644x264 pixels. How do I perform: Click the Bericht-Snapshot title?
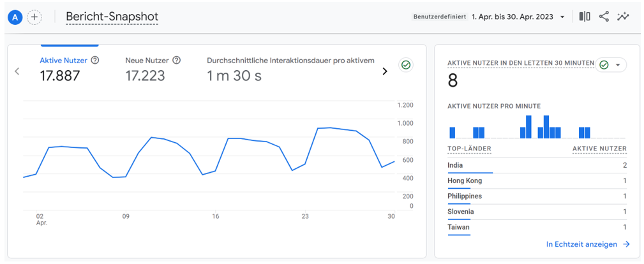112,17
